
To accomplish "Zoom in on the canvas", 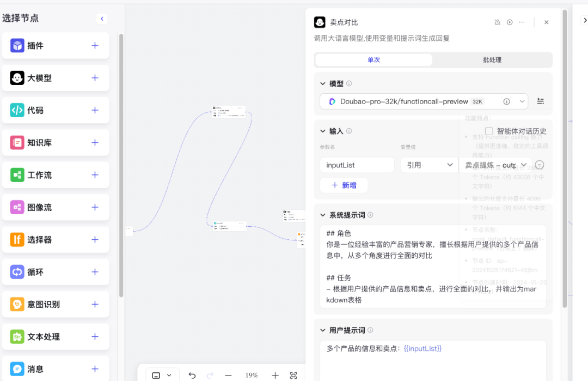I will pyautogui.click(x=275, y=375).
